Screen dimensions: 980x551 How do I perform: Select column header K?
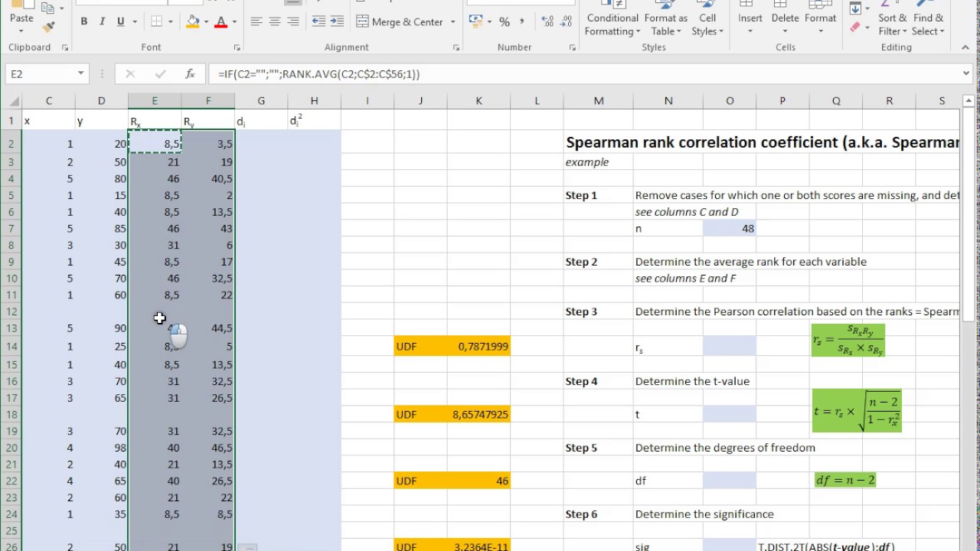tap(479, 101)
